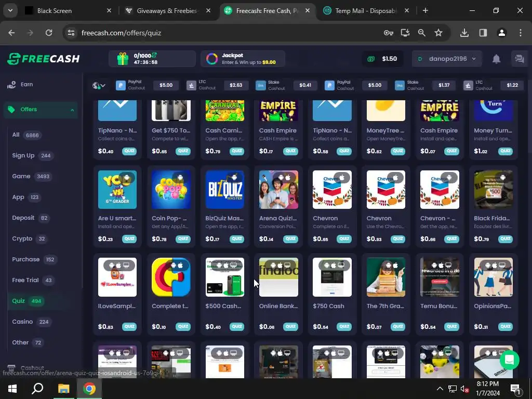This screenshot has width=532, height=399.
Task: Open the OpinionsPa... offer thumbnail
Action: tap(494, 277)
